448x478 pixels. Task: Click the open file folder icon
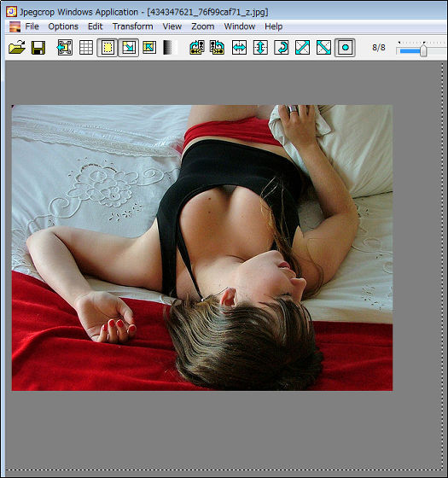pyautogui.click(x=17, y=48)
